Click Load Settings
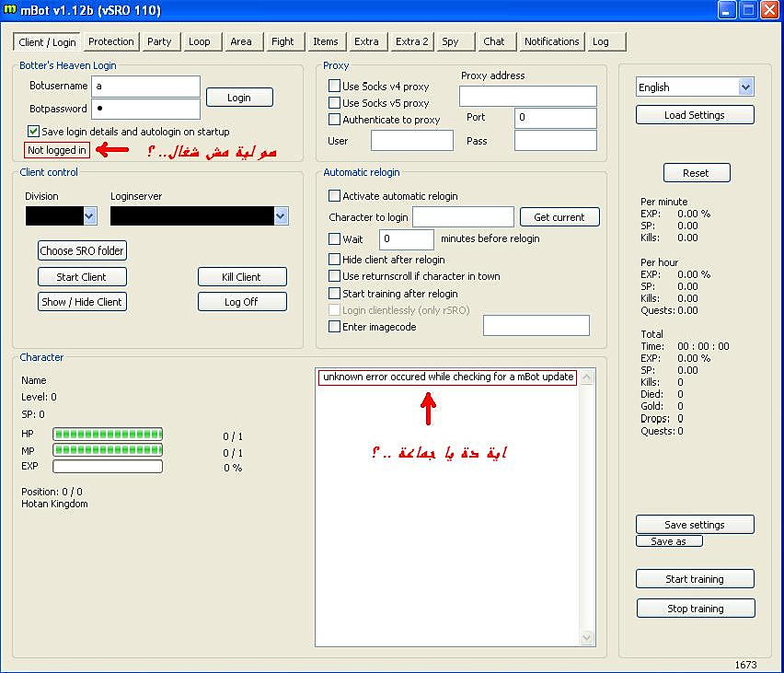The height and width of the screenshot is (673, 784). [x=695, y=115]
